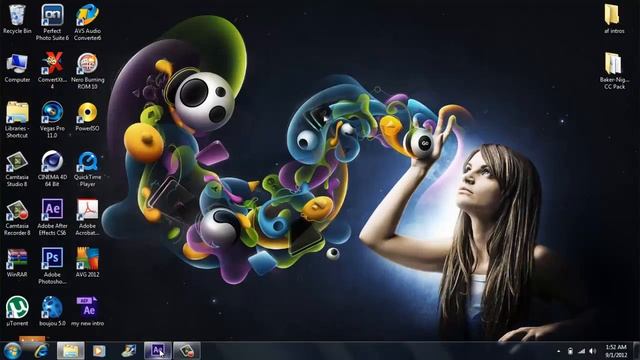The width and height of the screenshot is (640, 360).
Task: Select the Adobe After Effects CS6 desktop shortcut
Action: coord(52,218)
